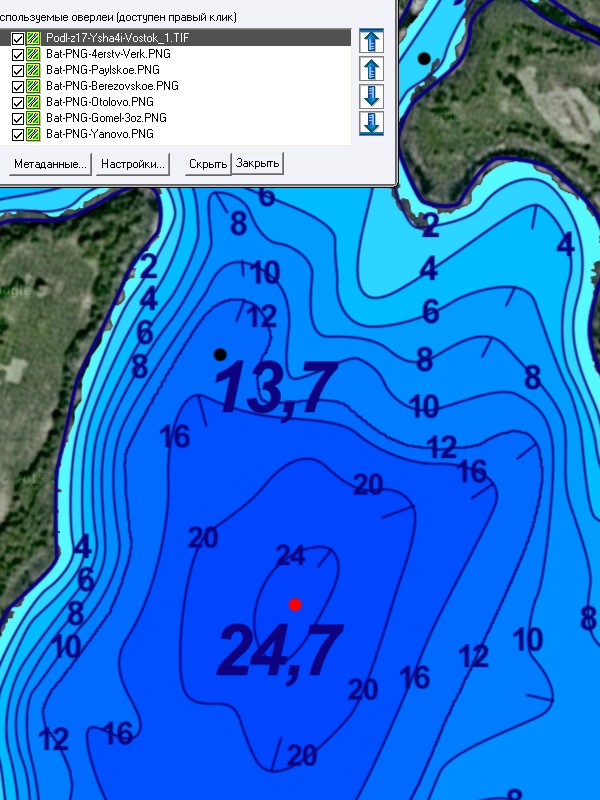The width and height of the screenshot is (600, 800).
Task: Click the black point marker beside 13,7
Action: tap(220, 354)
